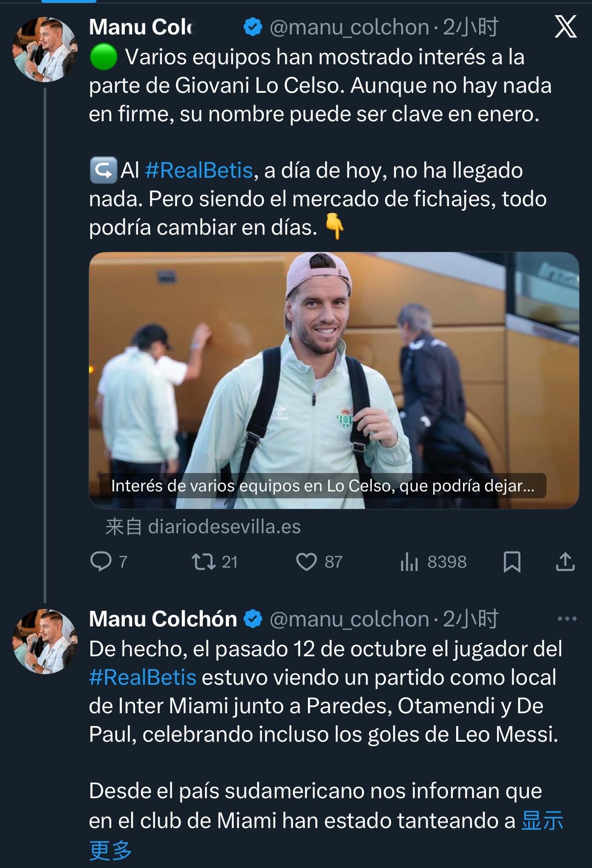
Task: Click the verified badge on second tweet
Action: [x=252, y=619]
